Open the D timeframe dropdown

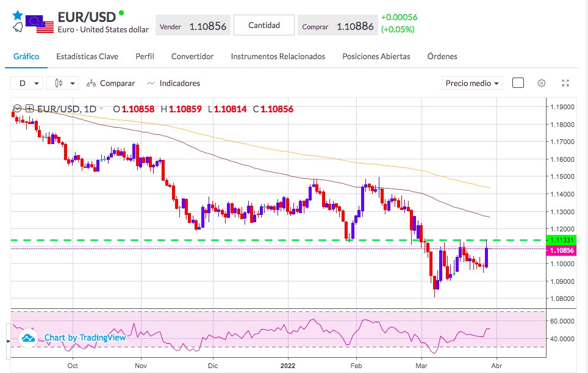(26, 83)
